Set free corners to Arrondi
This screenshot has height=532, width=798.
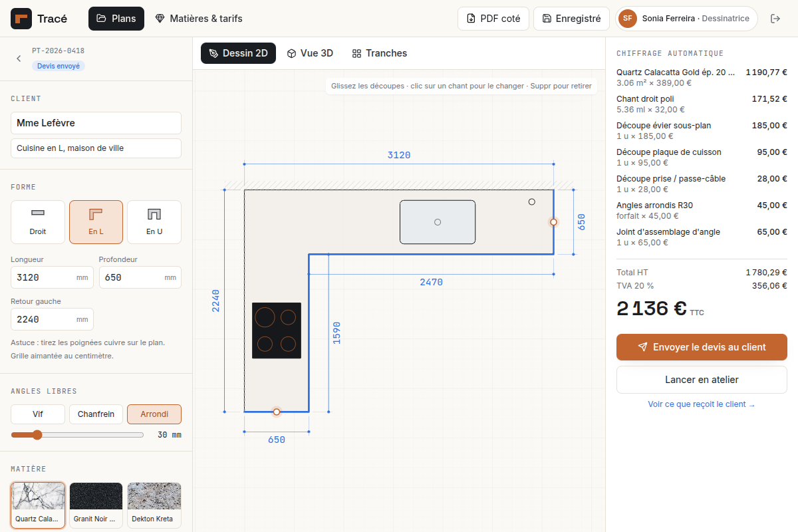pyautogui.click(x=154, y=414)
